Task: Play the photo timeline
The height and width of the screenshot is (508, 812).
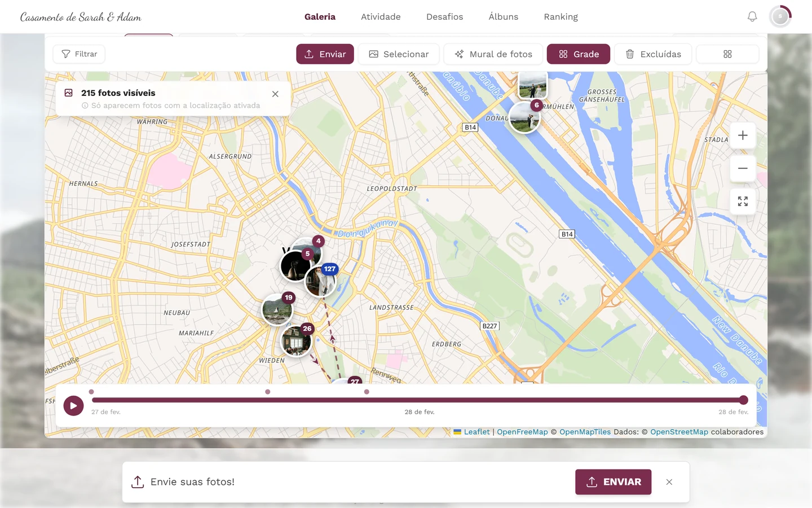Action: (73, 405)
